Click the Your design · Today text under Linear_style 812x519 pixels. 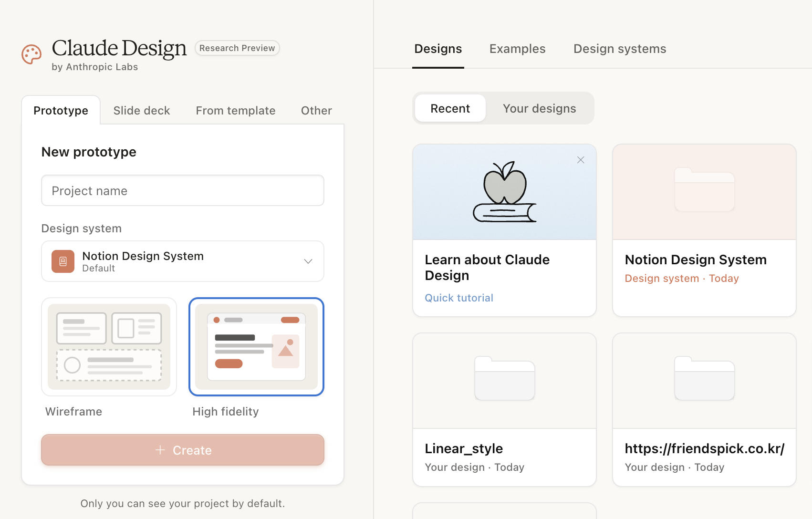pos(475,467)
